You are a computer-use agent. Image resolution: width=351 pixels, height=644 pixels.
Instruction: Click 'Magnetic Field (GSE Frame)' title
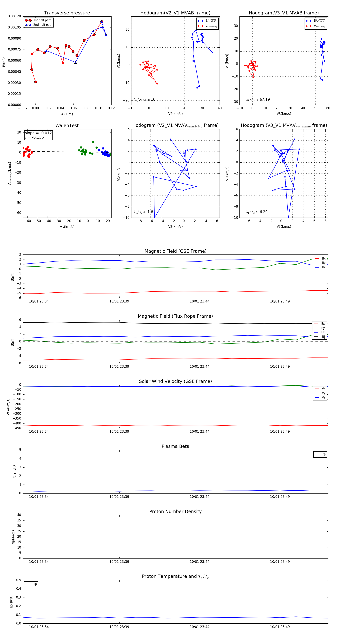175,251
